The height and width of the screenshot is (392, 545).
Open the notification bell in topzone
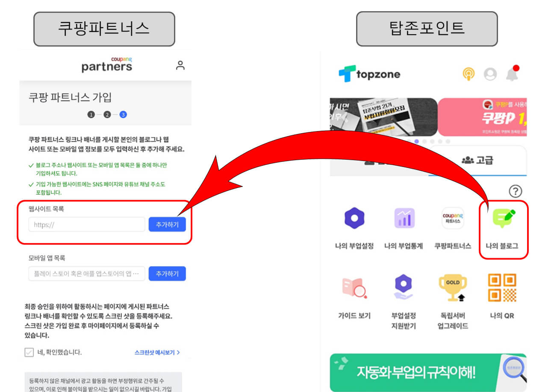pos(512,73)
